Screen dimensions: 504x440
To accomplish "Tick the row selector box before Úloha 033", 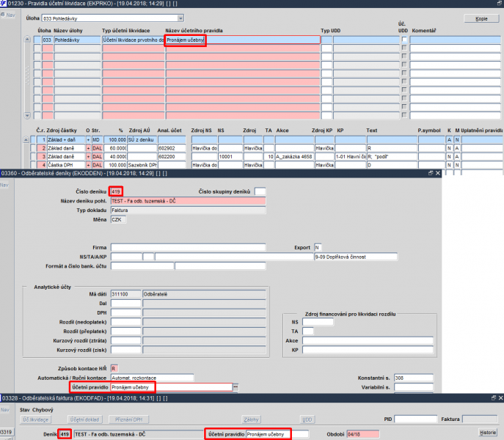I will coord(37,40).
